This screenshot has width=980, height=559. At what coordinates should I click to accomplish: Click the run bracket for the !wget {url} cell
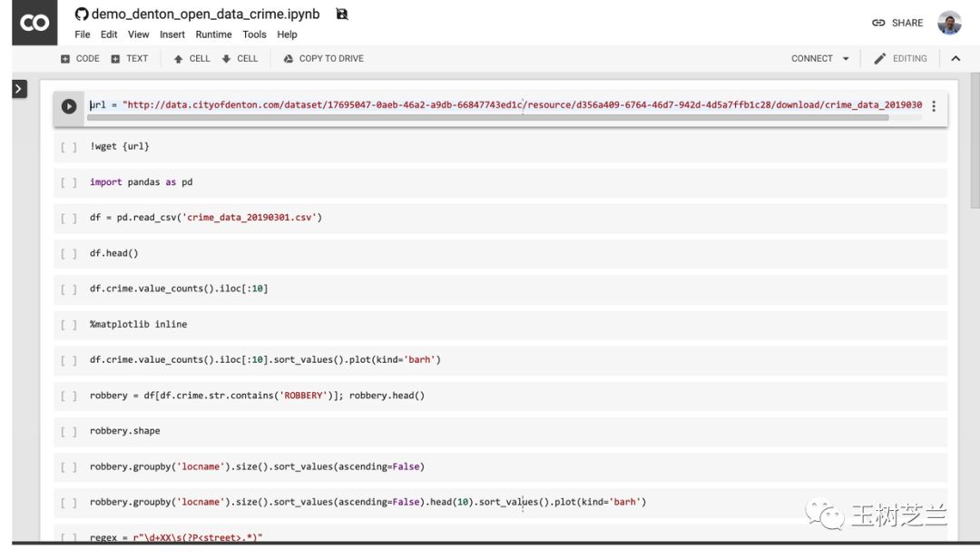click(x=69, y=147)
